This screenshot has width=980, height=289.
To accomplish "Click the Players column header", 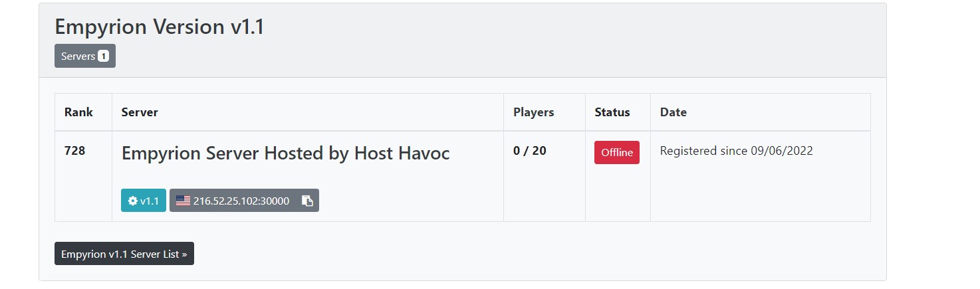I will point(533,112).
